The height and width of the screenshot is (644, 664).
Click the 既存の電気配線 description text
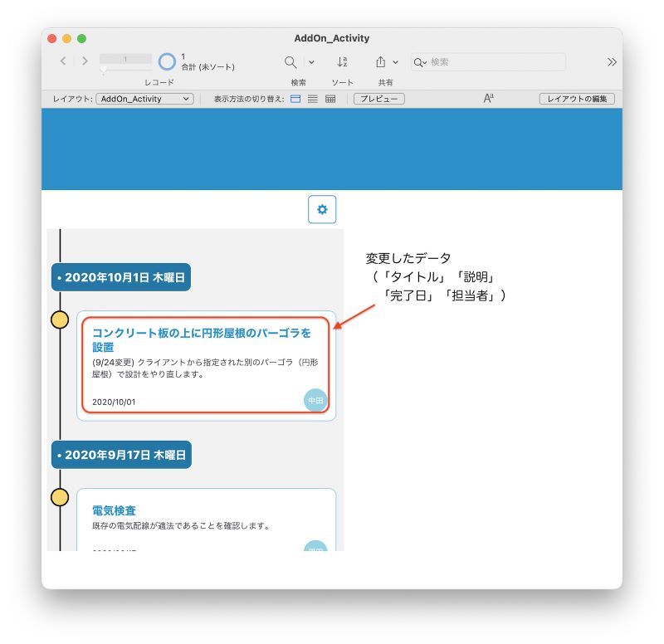(181, 526)
